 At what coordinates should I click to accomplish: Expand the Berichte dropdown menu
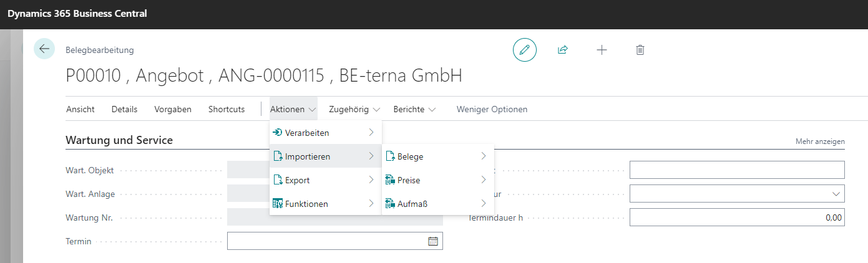[x=414, y=109]
